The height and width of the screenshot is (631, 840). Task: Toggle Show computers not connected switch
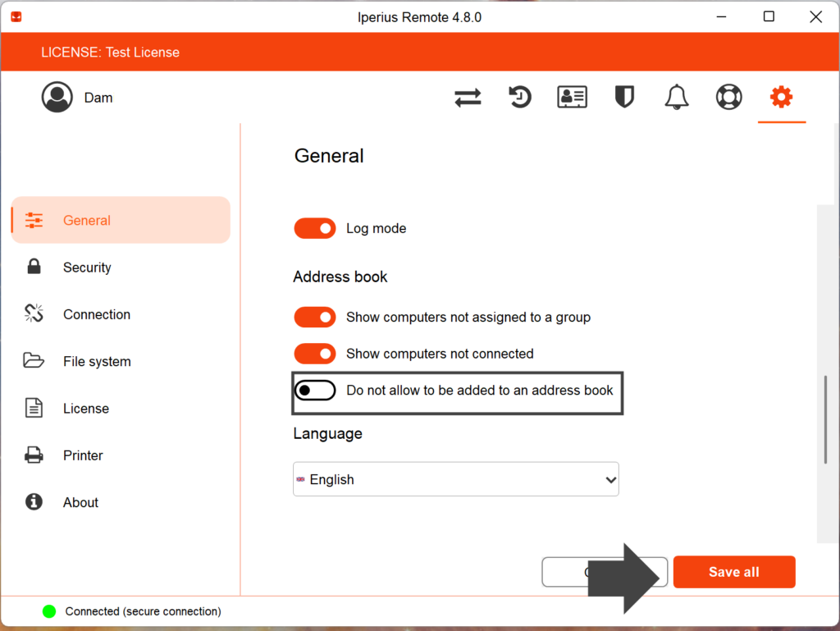(x=315, y=354)
